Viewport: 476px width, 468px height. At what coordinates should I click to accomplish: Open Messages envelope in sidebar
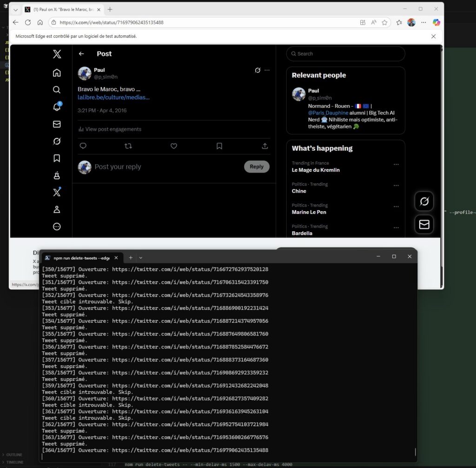(x=57, y=124)
